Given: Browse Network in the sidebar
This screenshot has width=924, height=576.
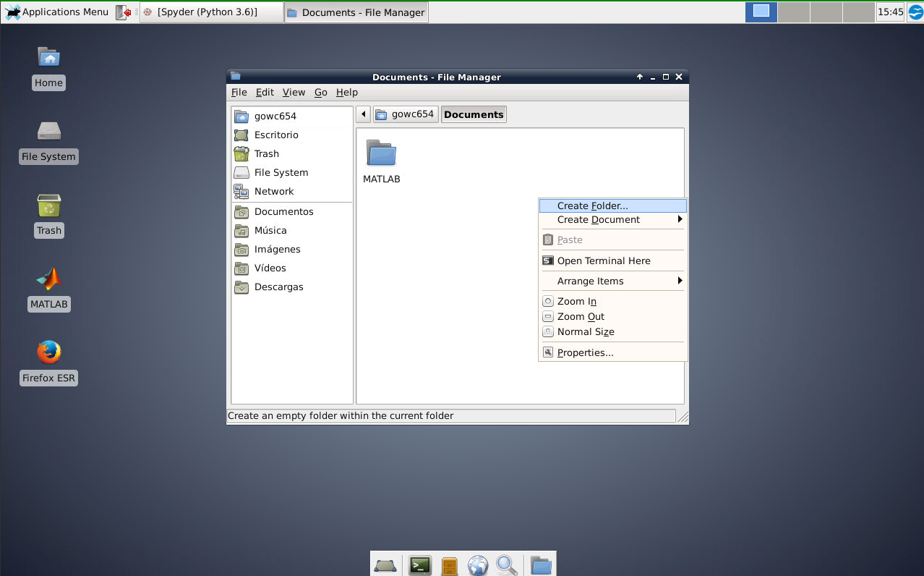Looking at the screenshot, I should click(291, 191).
